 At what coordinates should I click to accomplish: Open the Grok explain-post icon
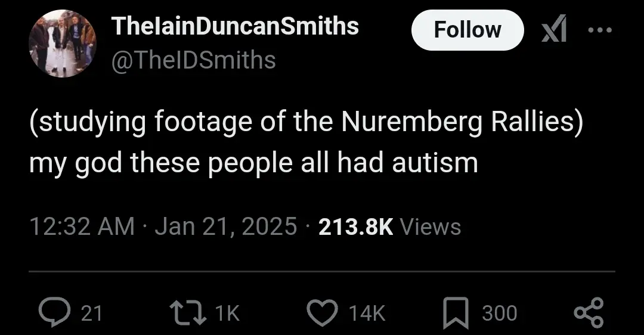(554, 29)
